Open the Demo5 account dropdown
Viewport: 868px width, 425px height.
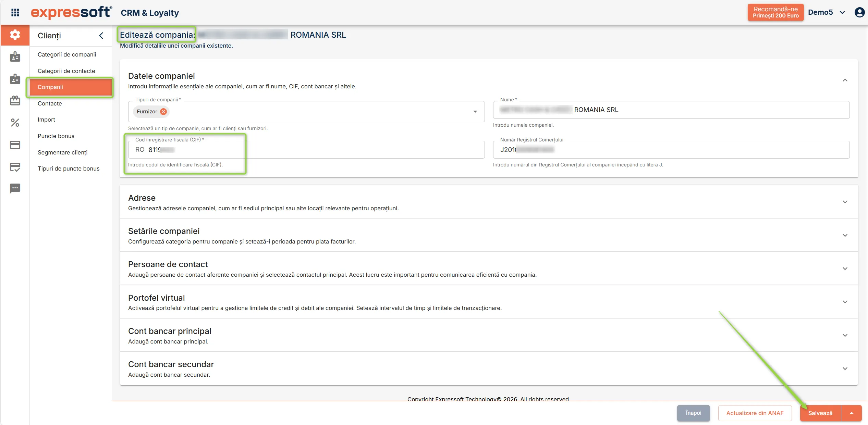point(826,12)
